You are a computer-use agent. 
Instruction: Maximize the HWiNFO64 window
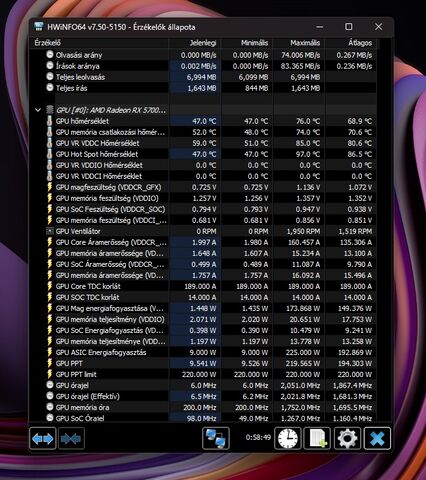(x=348, y=27)
